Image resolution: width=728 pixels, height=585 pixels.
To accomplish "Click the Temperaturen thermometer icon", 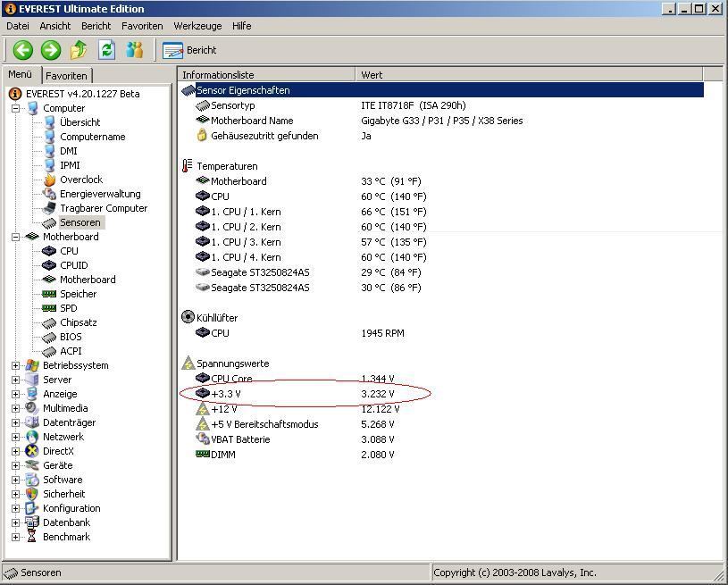I will pos(188,166).
